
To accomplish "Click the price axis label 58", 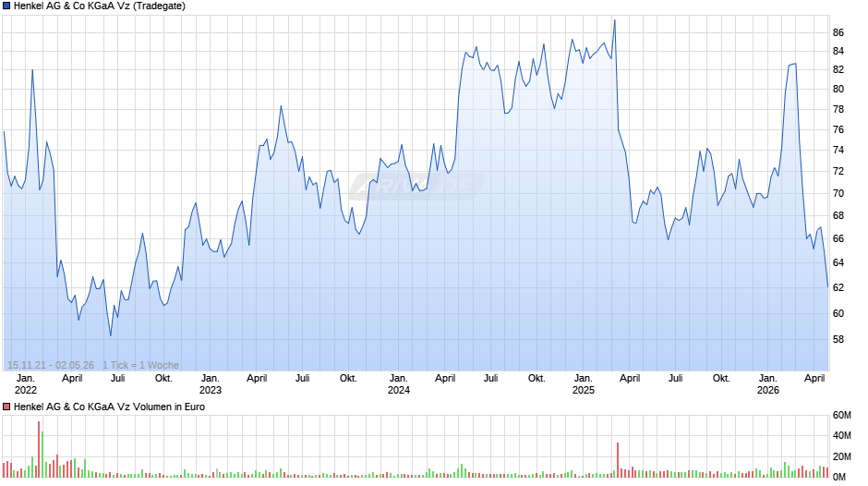I will [x=838, y=339].
